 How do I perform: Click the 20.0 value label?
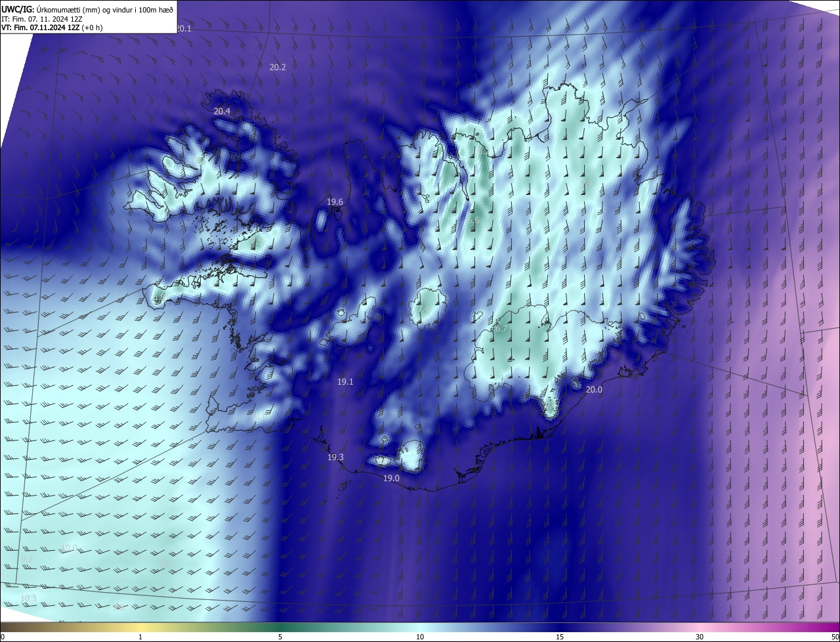coord(594,390)
